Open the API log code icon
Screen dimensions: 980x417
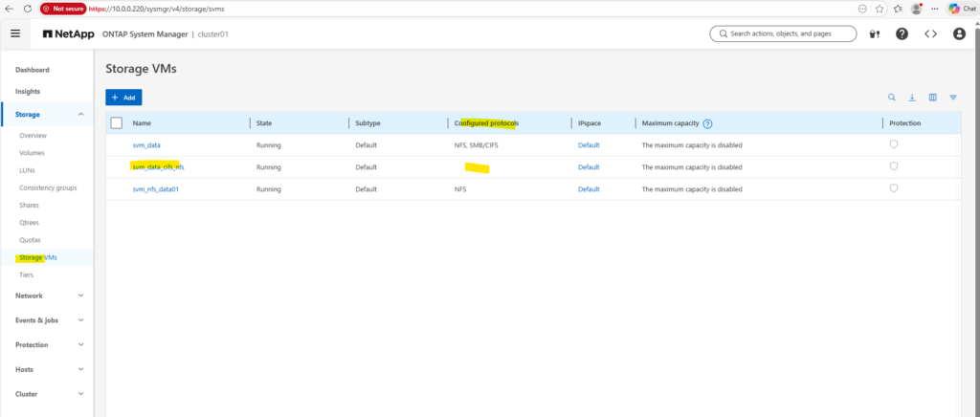(930, 33)
